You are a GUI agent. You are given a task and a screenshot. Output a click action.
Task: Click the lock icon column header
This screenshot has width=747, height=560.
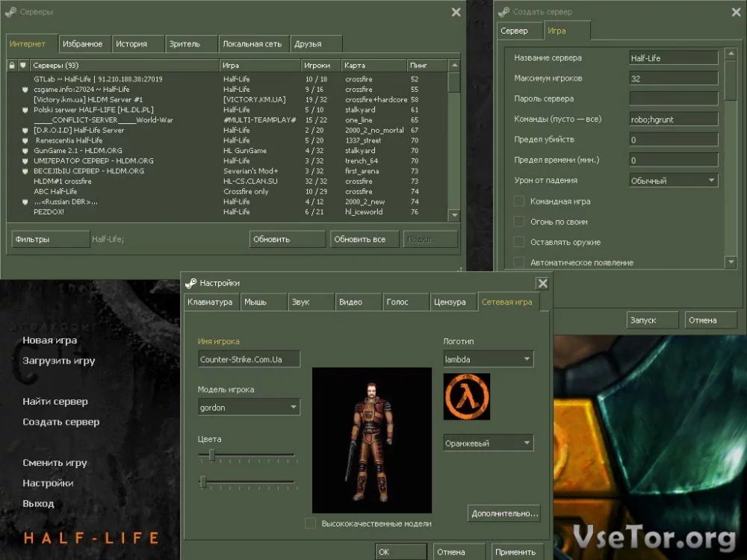point(12,66)
